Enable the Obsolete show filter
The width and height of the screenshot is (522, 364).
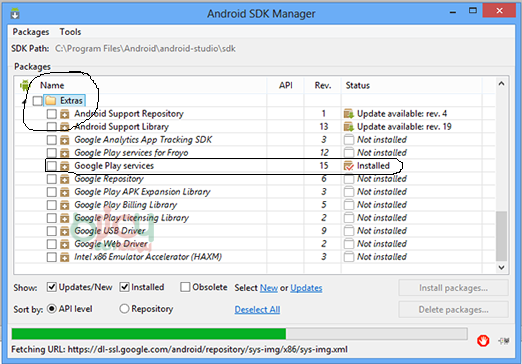[x=185, y=287]
